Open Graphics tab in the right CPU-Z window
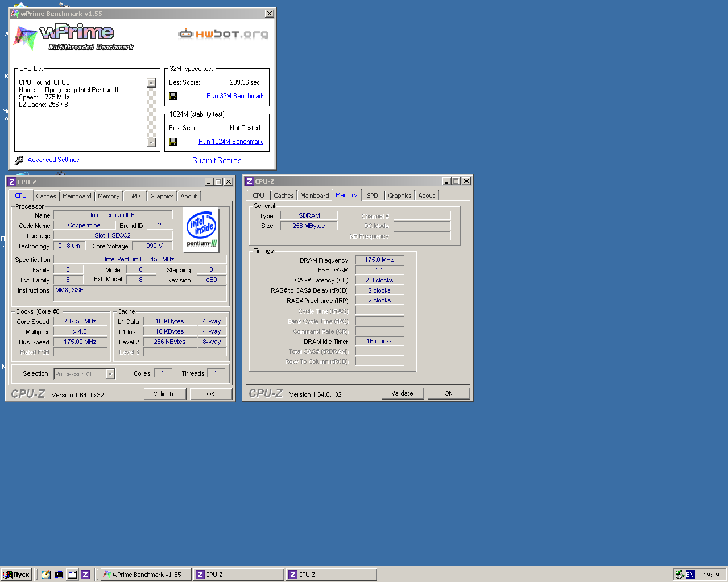The width and height of the screenshot is (728, 582). [400, 196]
